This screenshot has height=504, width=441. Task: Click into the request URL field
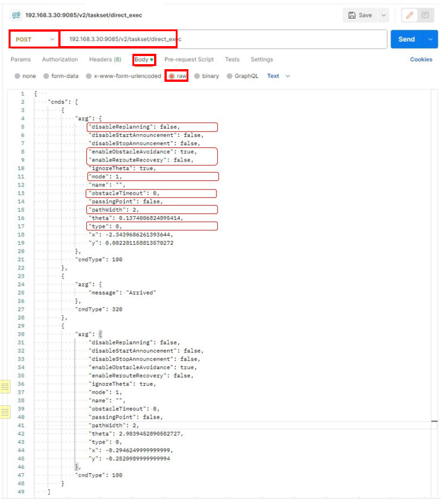(226, 39)
